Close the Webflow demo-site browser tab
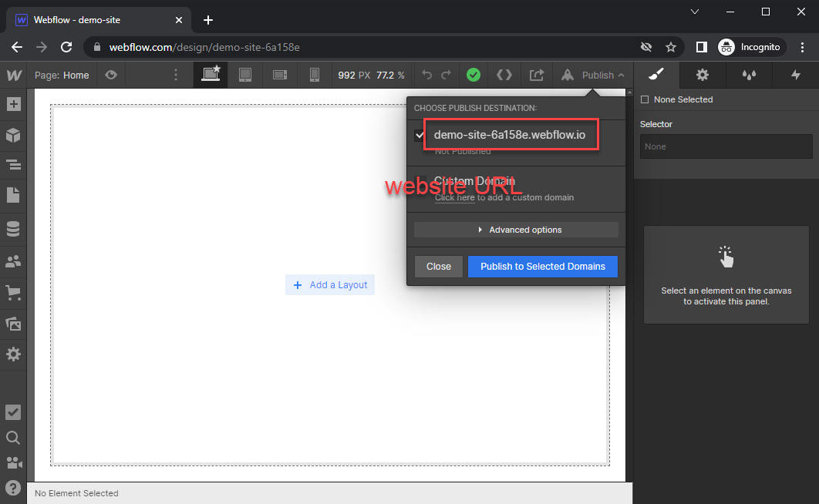Image resolution: width=819 pixels, height=504 pixels. [179, 20]
